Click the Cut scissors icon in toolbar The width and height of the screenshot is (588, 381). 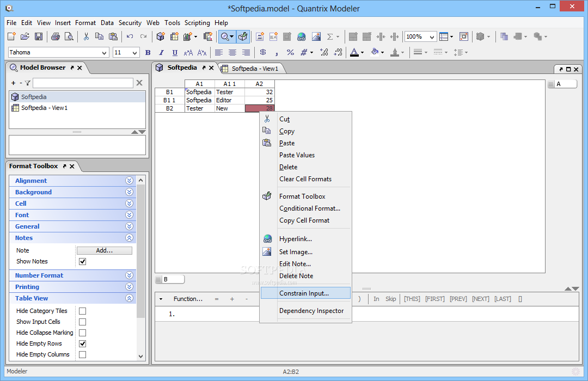86,36
